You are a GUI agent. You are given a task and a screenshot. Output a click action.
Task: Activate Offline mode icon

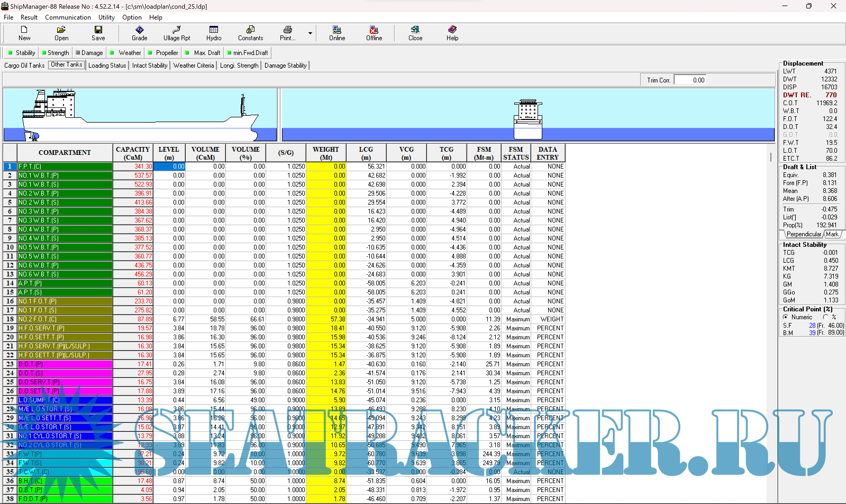point(374,33)
